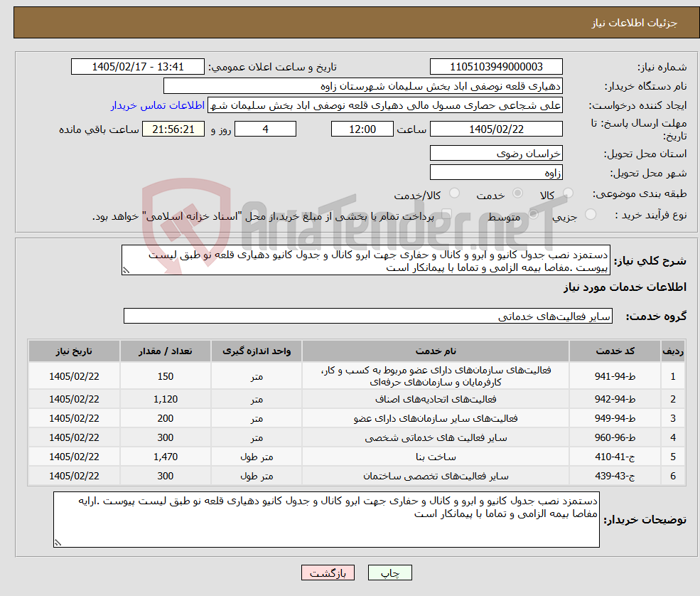Click the quantity cell 150
The image size is (700, 596).
[165, 376]
